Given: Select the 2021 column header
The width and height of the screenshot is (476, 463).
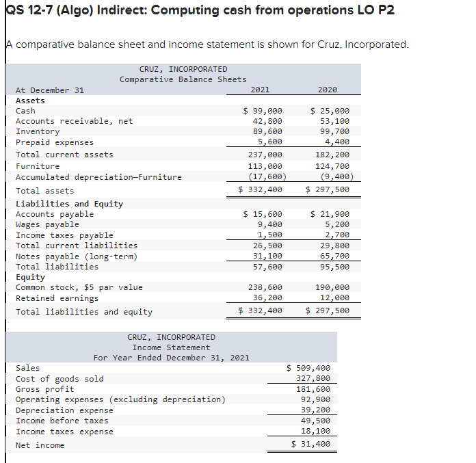Looking at the screenshot, I should click(x=260, y=90).
